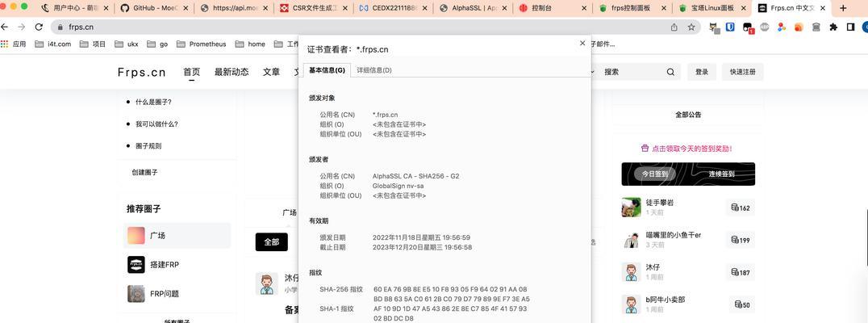Open the Prometheus bookmark folder
The width and height of the screenshot is (868, 323).
point(202,44)
